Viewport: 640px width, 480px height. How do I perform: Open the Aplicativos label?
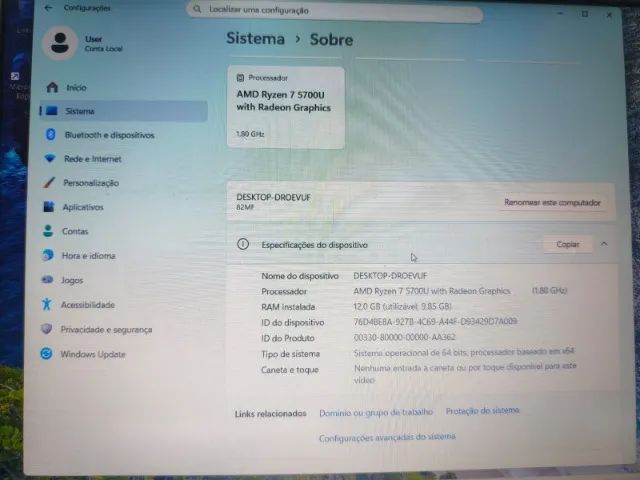(83, 207)
